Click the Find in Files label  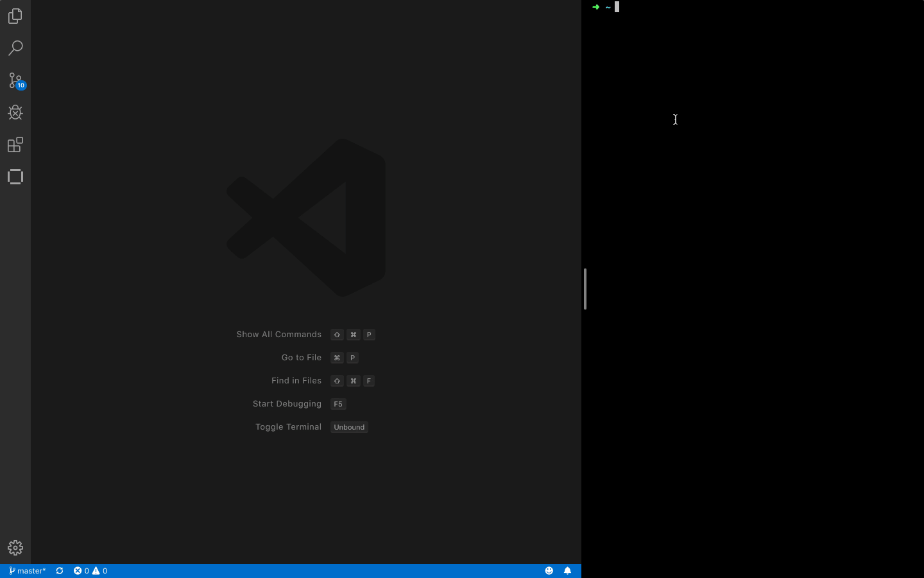pyautogui.click(x=296, y=381)
